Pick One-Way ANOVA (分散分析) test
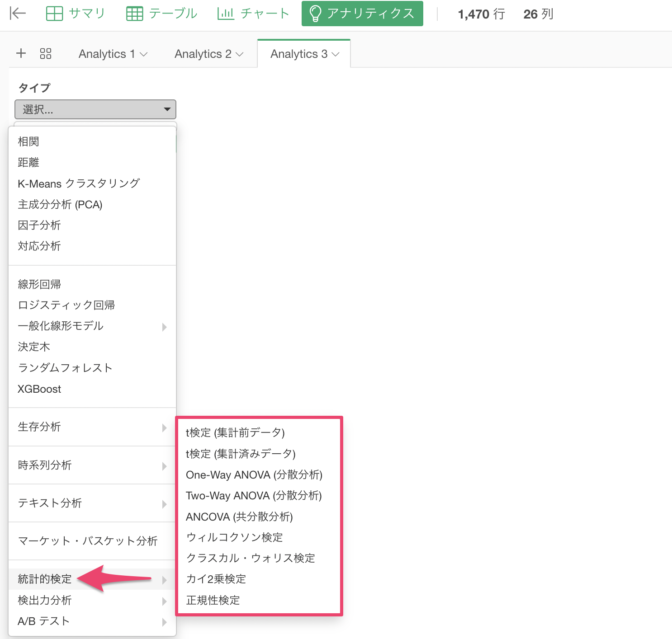The height and width of the screenshot is (639, 672). click(x=254, y=475)
